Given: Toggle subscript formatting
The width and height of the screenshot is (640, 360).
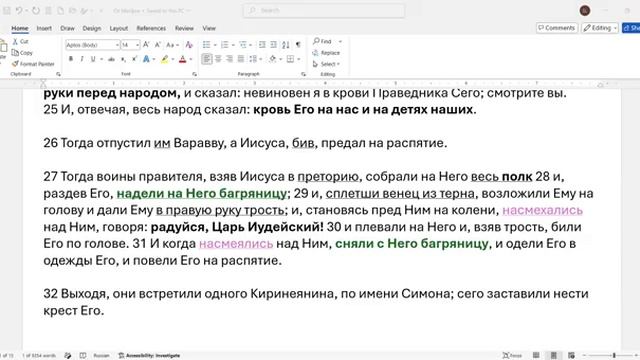Looking at the screenshot, I should click(x=123, y=60).
